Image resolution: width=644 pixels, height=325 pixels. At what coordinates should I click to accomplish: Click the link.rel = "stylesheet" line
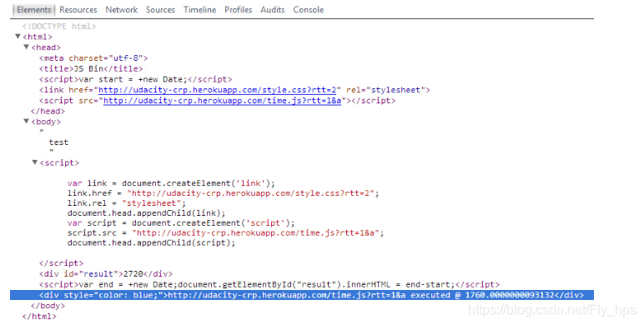127,203
